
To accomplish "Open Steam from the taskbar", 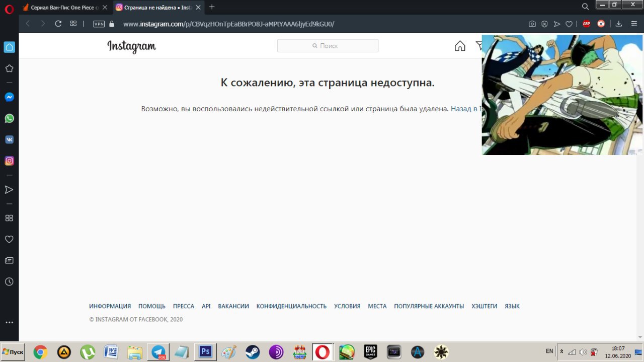I will coord(253,352).
